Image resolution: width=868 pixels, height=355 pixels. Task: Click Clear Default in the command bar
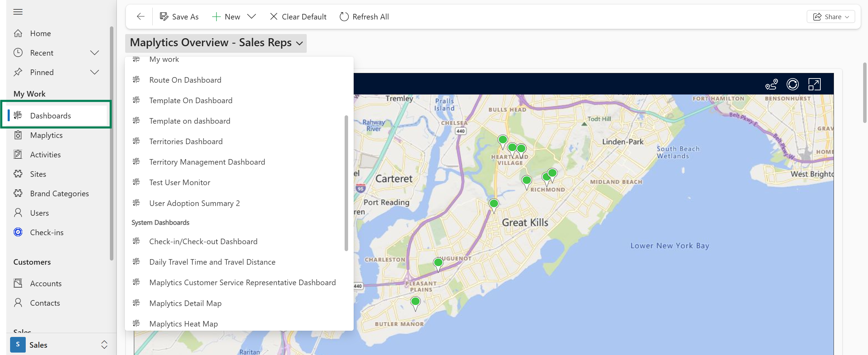[298, 16]
